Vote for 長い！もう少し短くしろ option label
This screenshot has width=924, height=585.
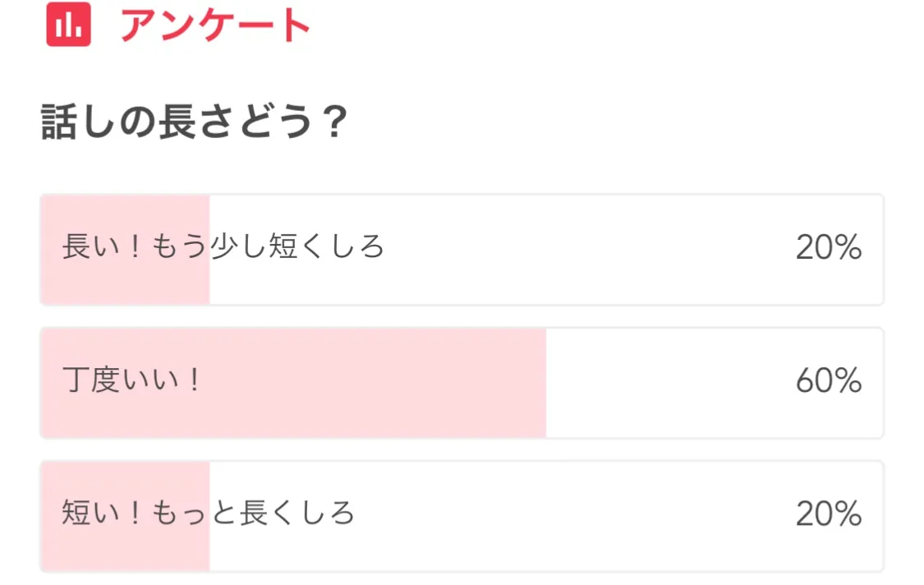coord(223,246)
